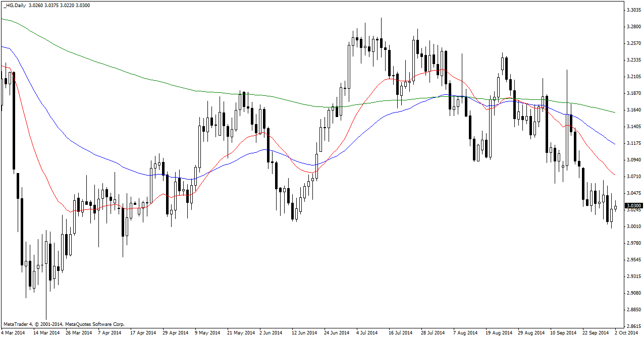Pick the 12 Jun 2014 date label

click(x=304, y=333)
